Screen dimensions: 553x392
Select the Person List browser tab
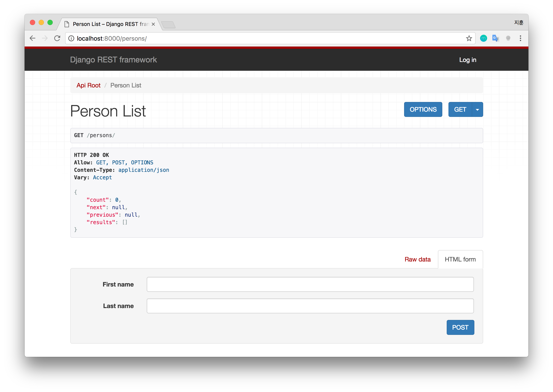pos(110,24)
